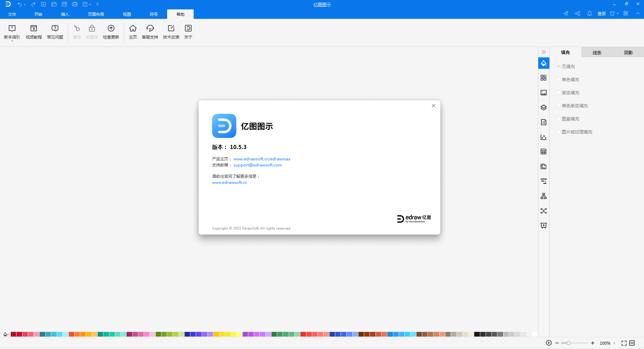This screenshot has height=349, width=644.
Task: Open the Gantt chart panel icon
Action: point(544,181)
